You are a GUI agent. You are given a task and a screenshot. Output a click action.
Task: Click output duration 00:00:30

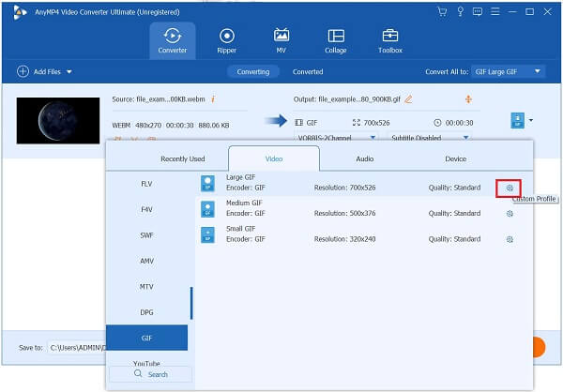[x=459, y=123]
